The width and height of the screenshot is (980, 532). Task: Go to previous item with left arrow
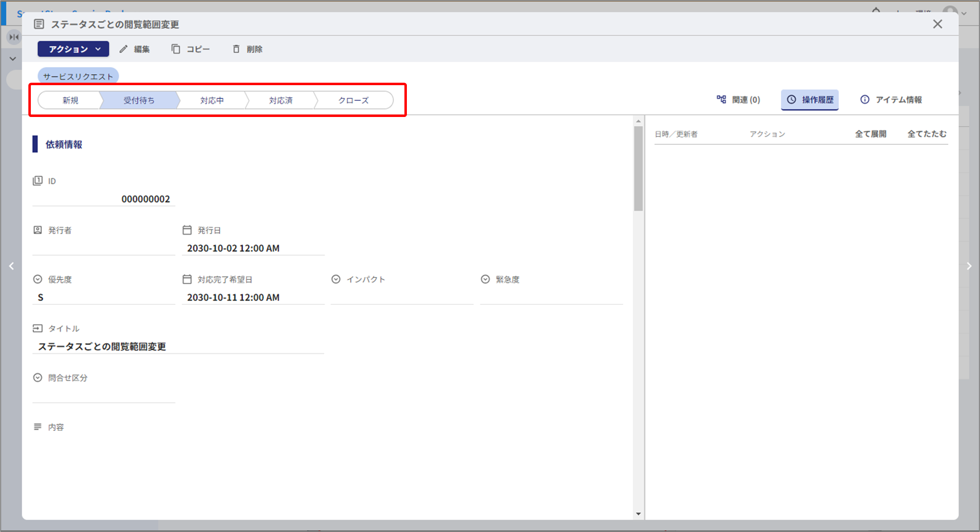pyautogui.click(x=11, y=266)
